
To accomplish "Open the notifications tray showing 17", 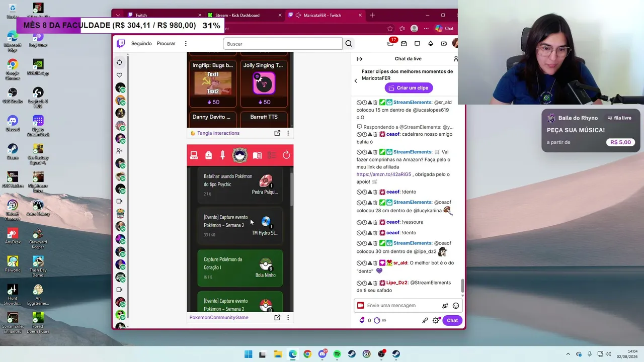I will coord(391,43).
